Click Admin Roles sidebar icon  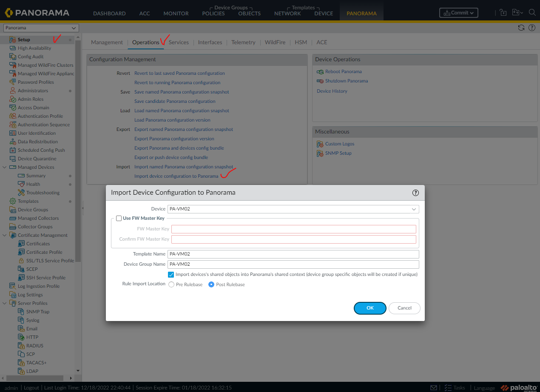point(13,99)
